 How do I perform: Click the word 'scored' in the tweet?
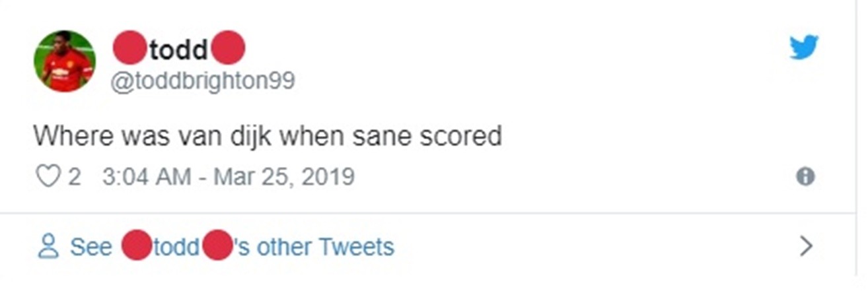point(463,136)
